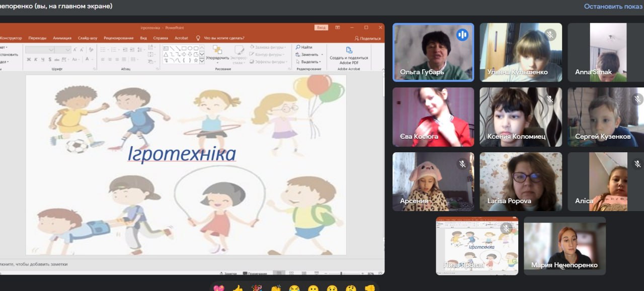The height and width of the screenshot is (291, 644).
Task: Click Остановить показ to stop presenting
Action: [x=613, y=7]
